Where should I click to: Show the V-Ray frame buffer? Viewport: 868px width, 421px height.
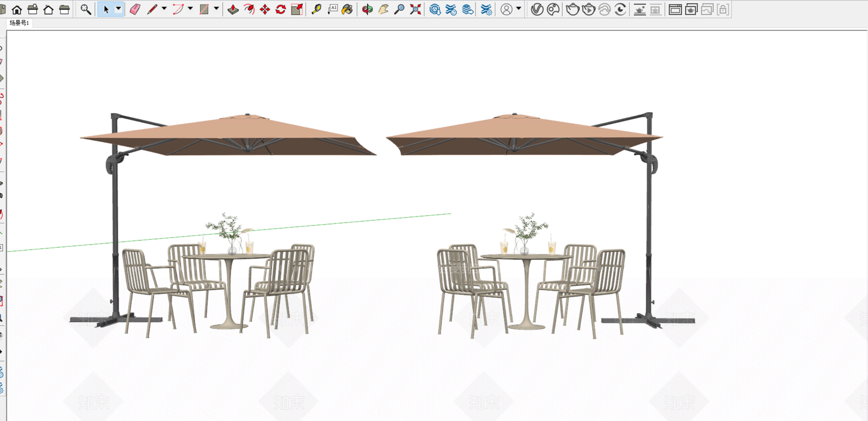(675, 9)
